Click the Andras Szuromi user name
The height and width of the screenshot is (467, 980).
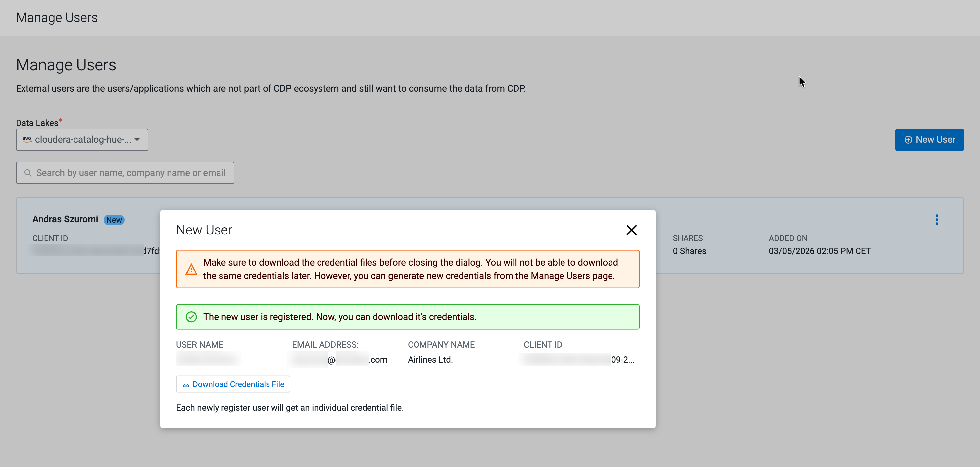(65, 219)
